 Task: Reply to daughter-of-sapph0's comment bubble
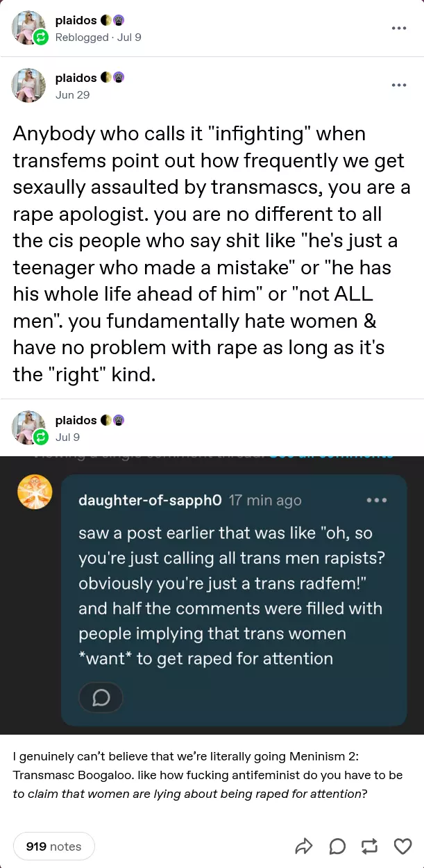tap(101, 698)
